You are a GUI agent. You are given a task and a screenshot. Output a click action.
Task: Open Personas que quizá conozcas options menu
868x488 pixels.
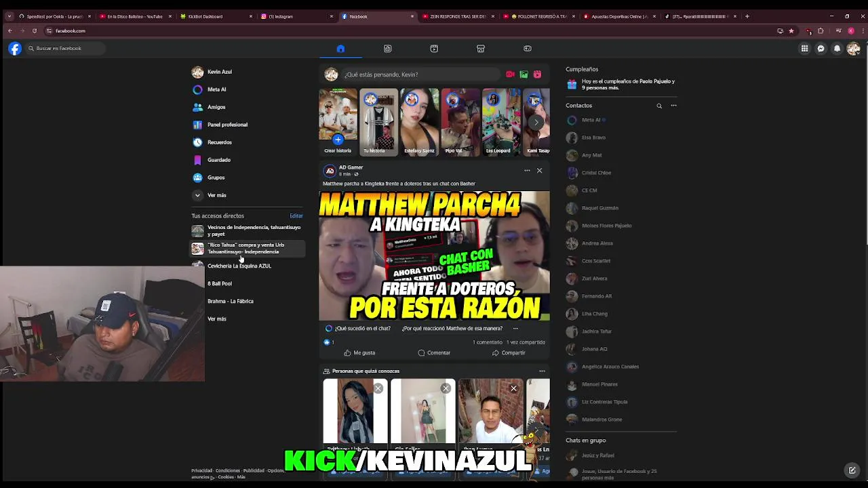pos(542,371)
